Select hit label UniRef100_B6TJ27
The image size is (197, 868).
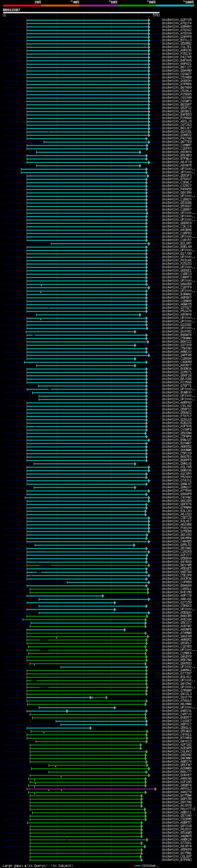(x=177, y=67)
